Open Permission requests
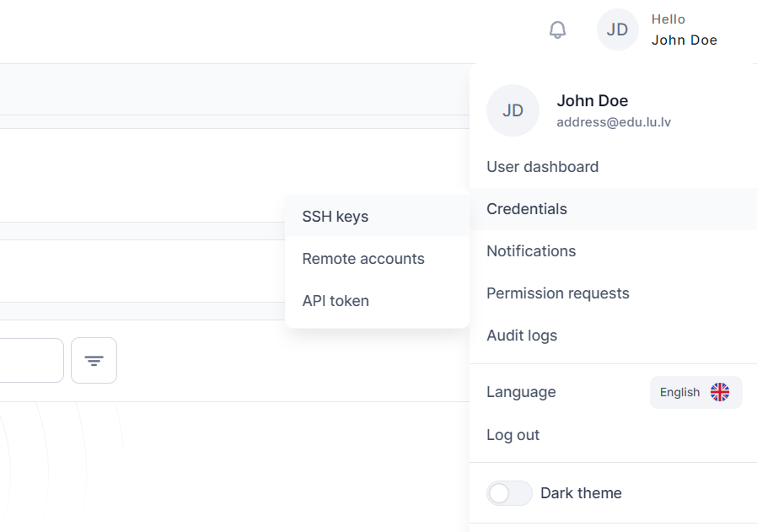 coord(558,293)
